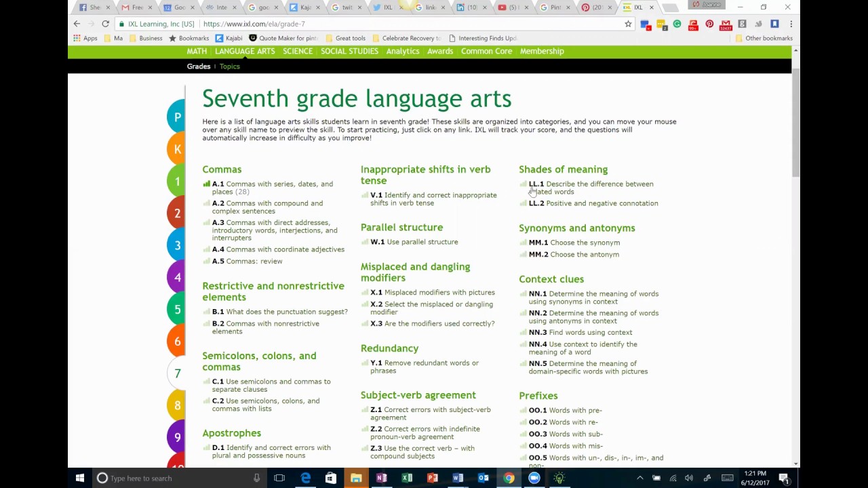Click the Membership link
The image size is (868, 488).
542,51
